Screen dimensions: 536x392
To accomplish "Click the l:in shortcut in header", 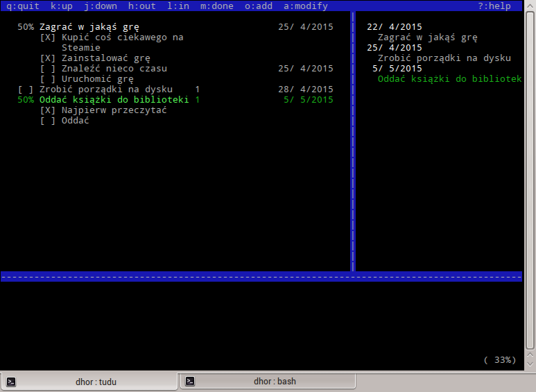I will tap(178, 6).
